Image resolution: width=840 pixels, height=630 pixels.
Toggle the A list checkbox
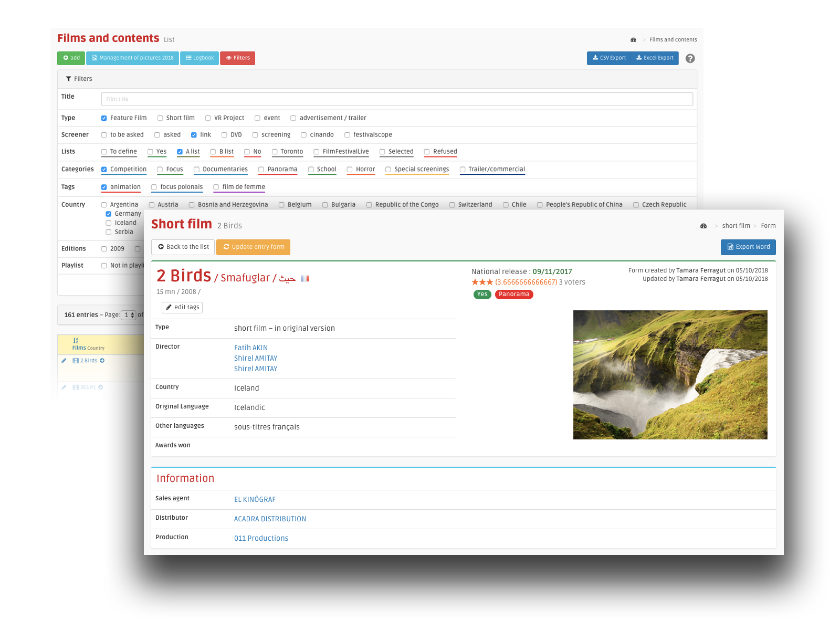[x=180, y=152]
